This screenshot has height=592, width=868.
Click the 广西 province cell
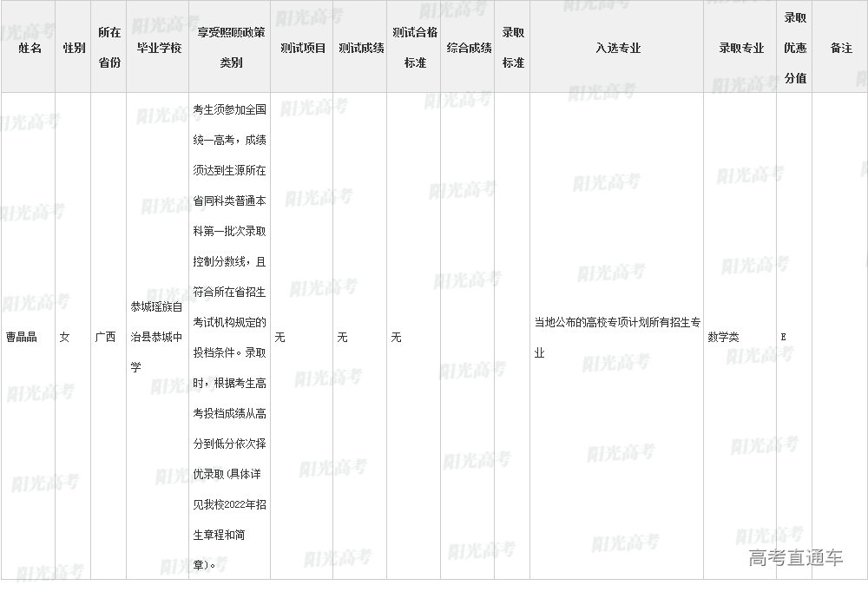point(105,337)
